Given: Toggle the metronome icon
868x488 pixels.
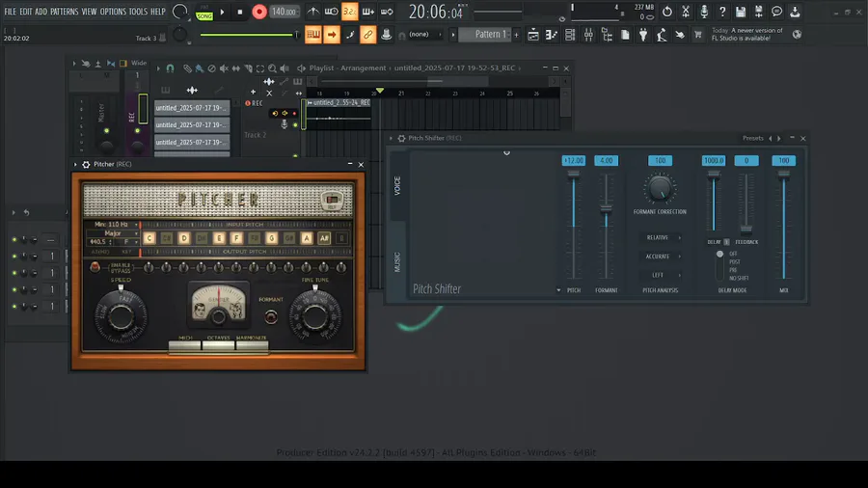Looking at the screenshot, I should (313, 12).
